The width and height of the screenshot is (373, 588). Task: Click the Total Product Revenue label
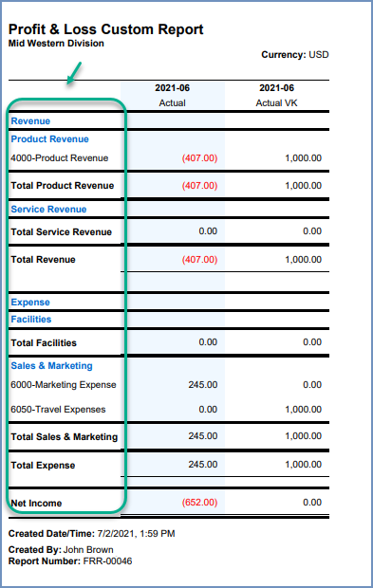[x=63, y=186]
